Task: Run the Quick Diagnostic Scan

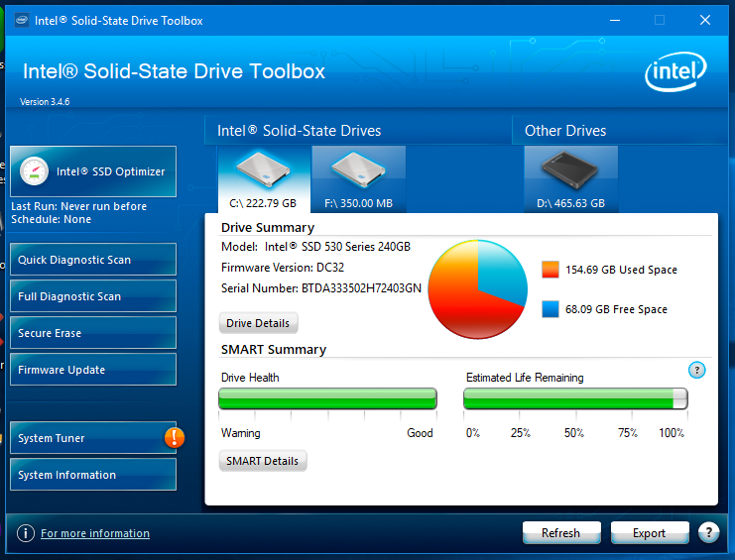Action: pyautogui.click(x=93, y=260)
